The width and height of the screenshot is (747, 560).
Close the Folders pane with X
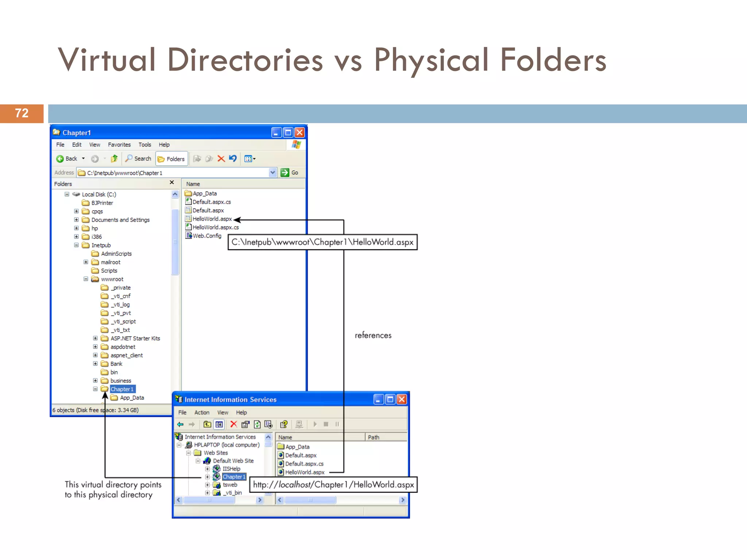172,182
